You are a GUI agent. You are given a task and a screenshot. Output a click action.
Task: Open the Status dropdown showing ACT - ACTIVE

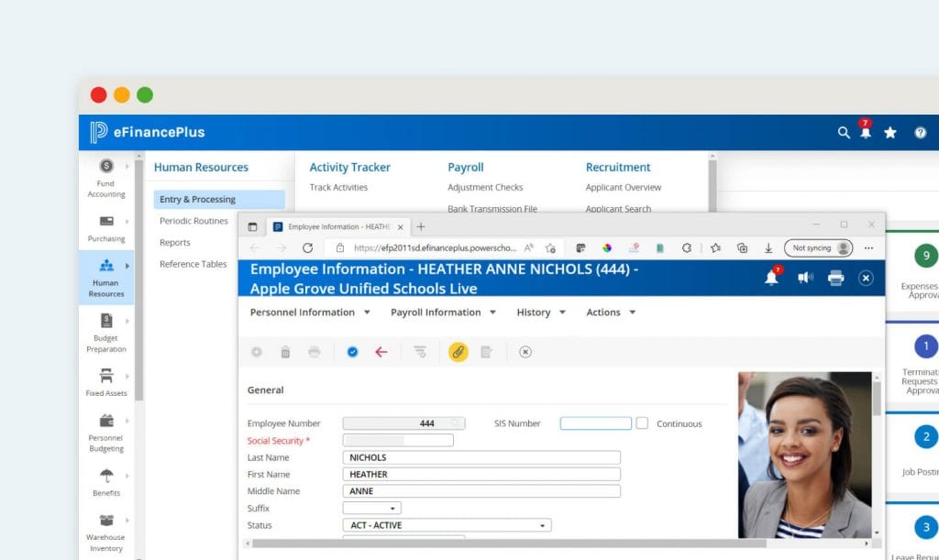pyautogui.click(x=447, y=524)
